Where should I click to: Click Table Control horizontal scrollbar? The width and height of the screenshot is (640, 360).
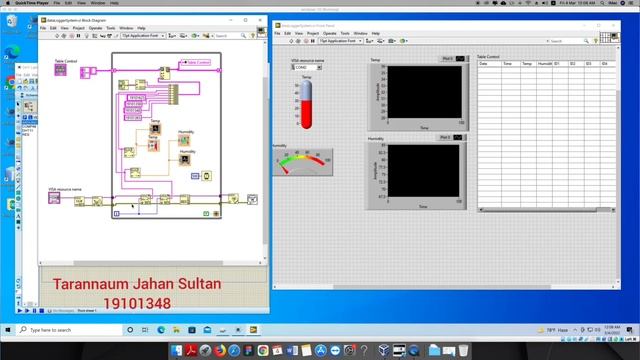[547, 210]
